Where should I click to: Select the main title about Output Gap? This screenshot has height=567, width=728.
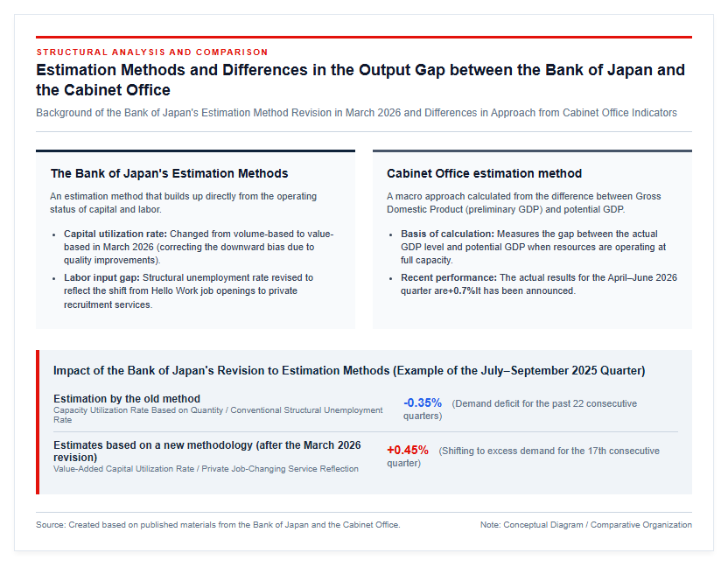360,80
